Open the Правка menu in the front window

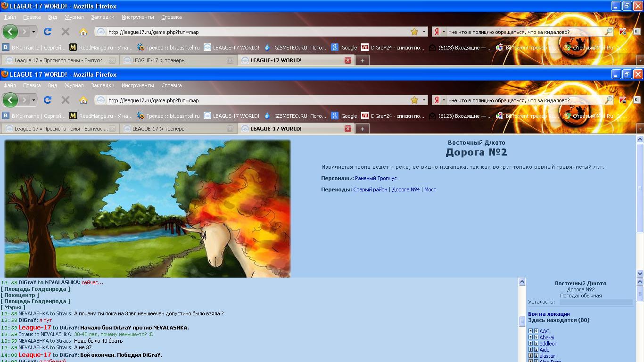click(x=32, y=85)
